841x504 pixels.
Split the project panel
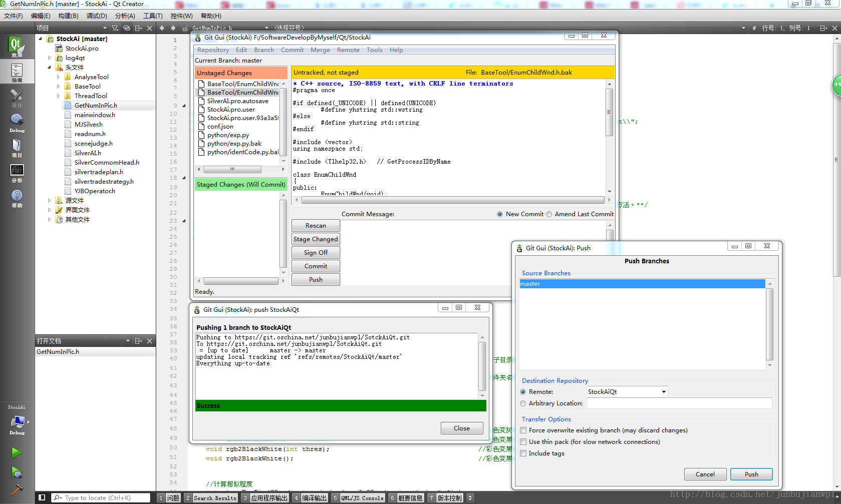click(139, 28)
